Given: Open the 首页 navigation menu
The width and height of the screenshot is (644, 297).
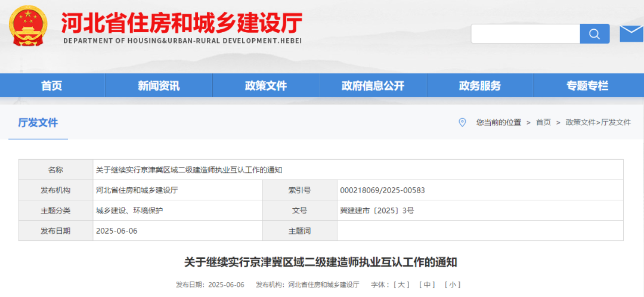Looking at the screenshot, I should pos(52,85).
